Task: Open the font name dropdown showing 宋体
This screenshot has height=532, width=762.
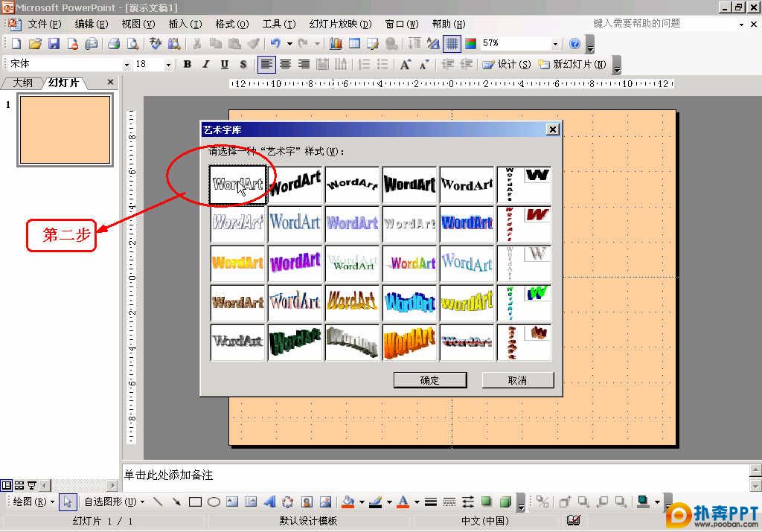Action: [x=127, y=65]
